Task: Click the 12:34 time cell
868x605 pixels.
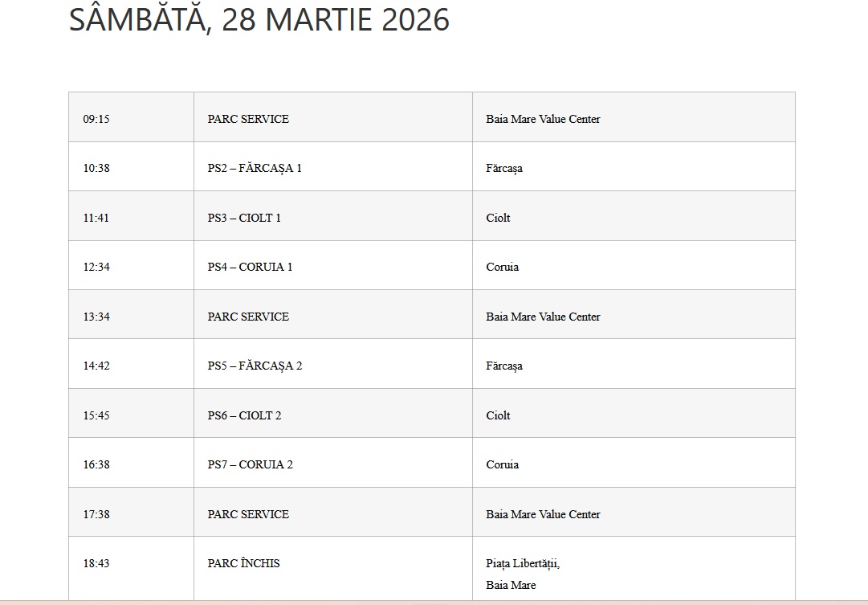Action: [x=96, y=267]
